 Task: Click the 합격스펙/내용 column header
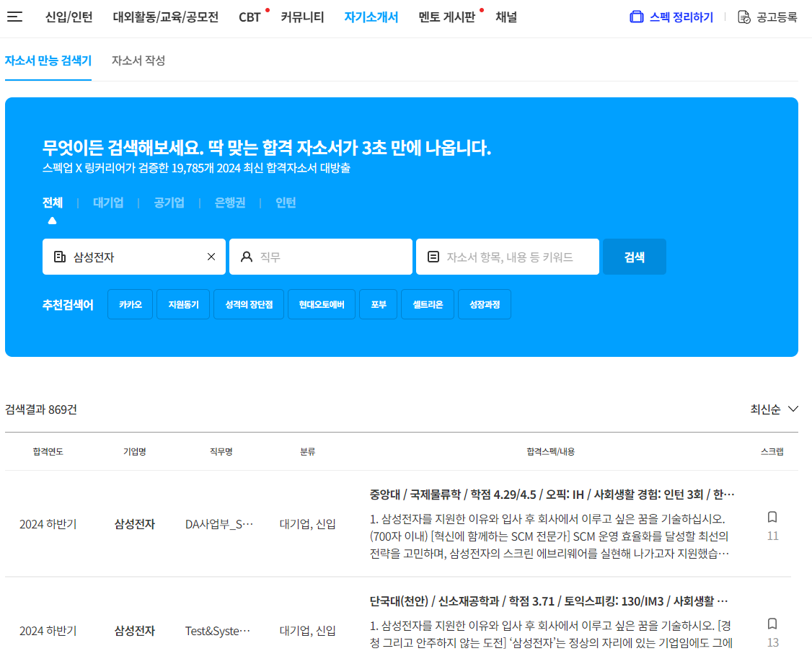pos(550,451)
